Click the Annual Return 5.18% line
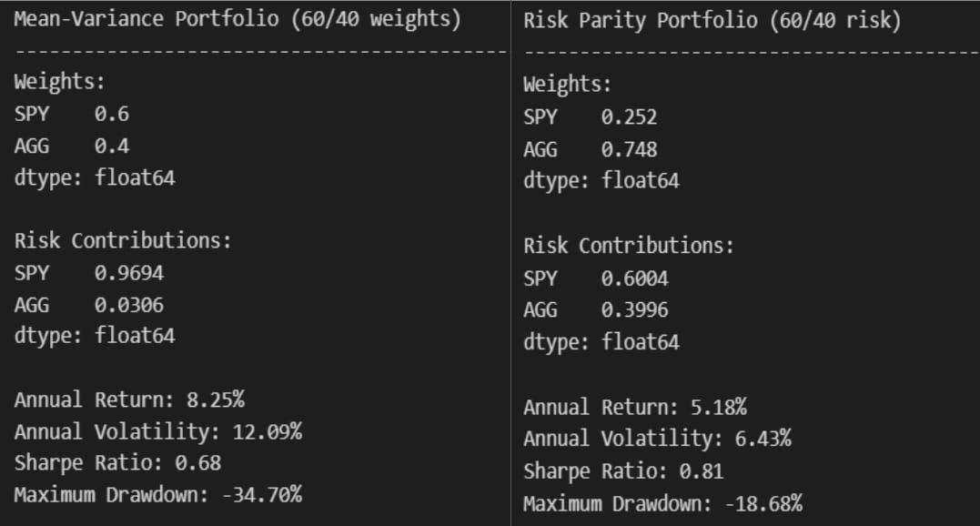Image resolution: width=980 pixels, height=526 pixels. [x=635, y=408]
